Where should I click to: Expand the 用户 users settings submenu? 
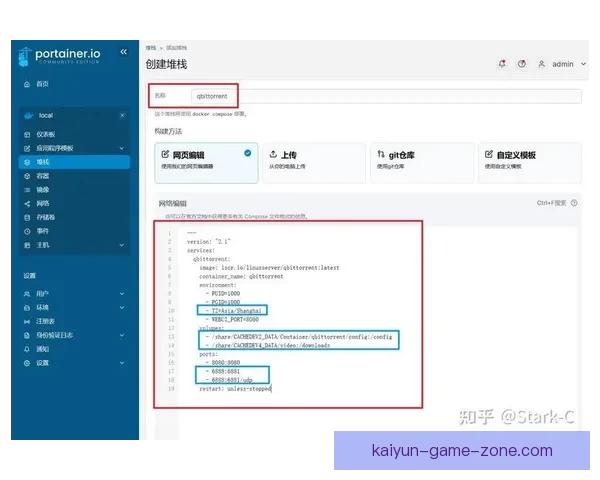123,294
